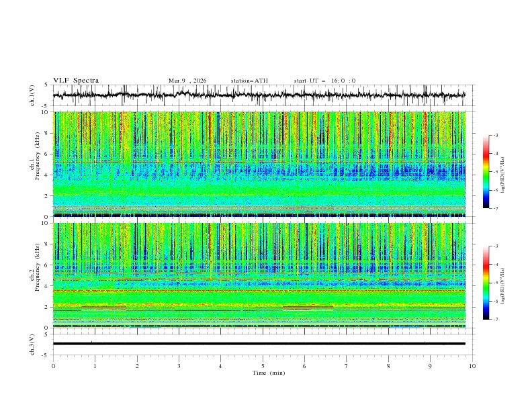
Task: Click the "5" volt tick on ch.1(V) axis
Action: pos(46,85)
